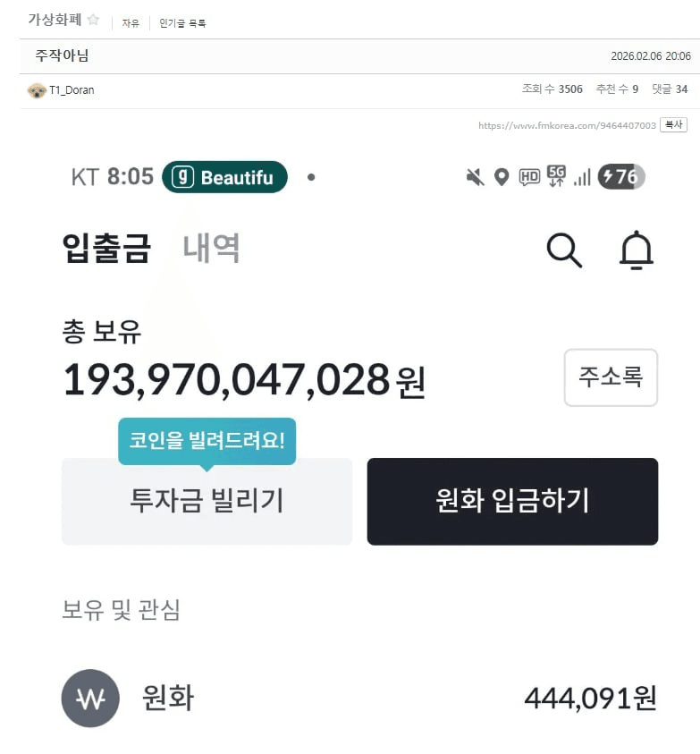The height and width of the screenshot is (754, 700).
Task: Open the 자유 board link
Action: (x=131, y=23)
